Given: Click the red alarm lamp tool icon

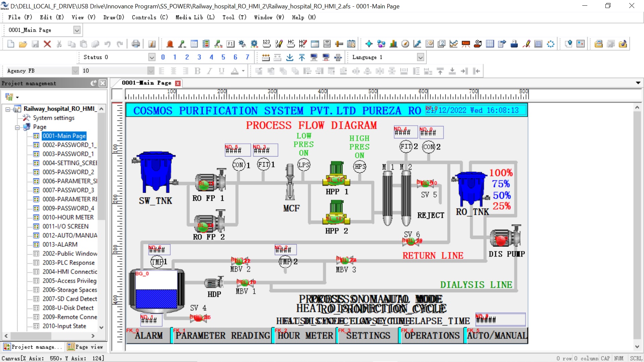Looking at the screenshot, I should point(170,44).
